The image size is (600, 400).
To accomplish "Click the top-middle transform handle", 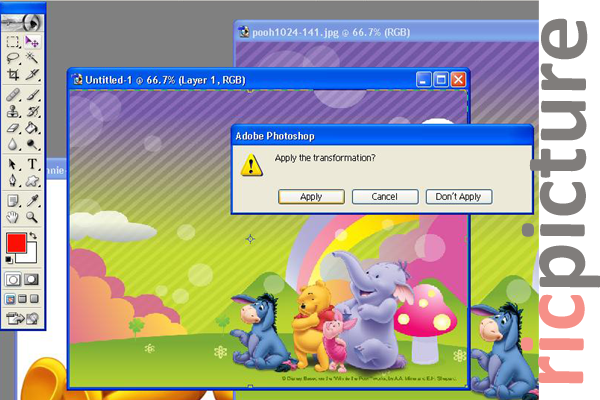I will (250, 91).
